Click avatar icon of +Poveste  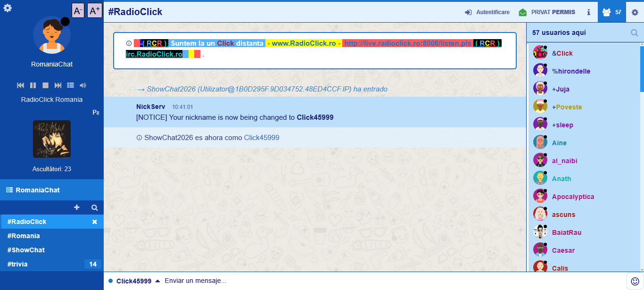point(540,107)
